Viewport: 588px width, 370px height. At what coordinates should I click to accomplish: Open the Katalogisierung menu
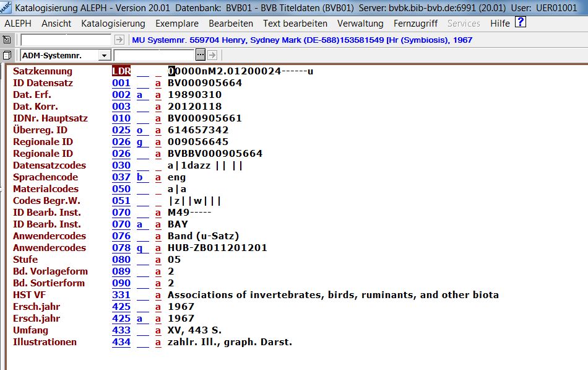(x=113, y=24)
